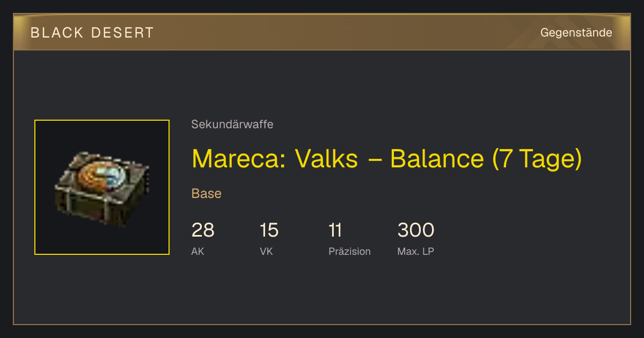This screenshot has width=644, height=338.
Task: Click the word "Mareca:" in the title
Action: click(238, 159)
